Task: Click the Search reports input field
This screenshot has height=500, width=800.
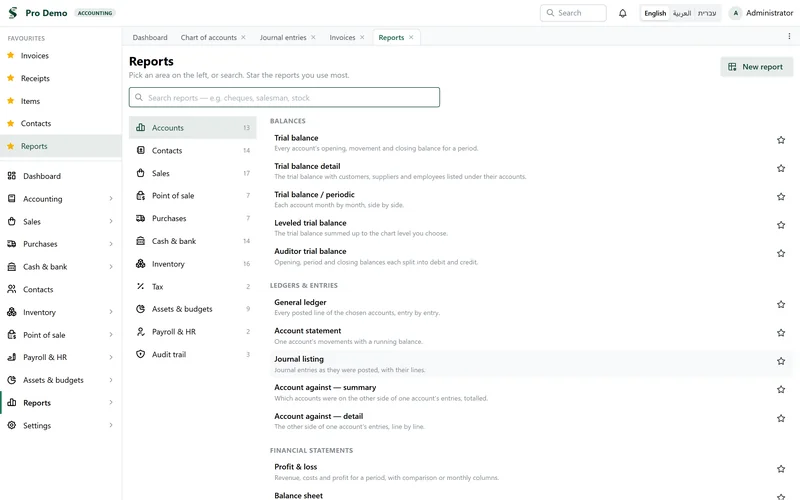Action: pos(284,97)
